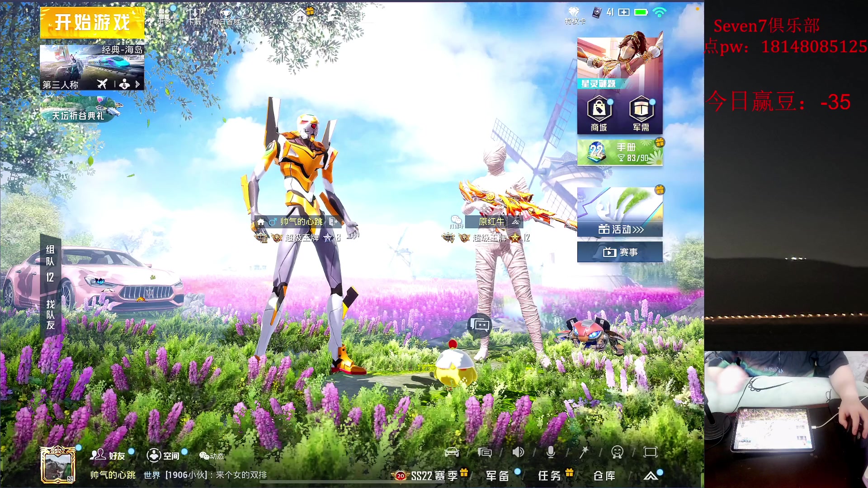
Task: Open the 任务 missions tab
Action: click(x=550, y=476)
